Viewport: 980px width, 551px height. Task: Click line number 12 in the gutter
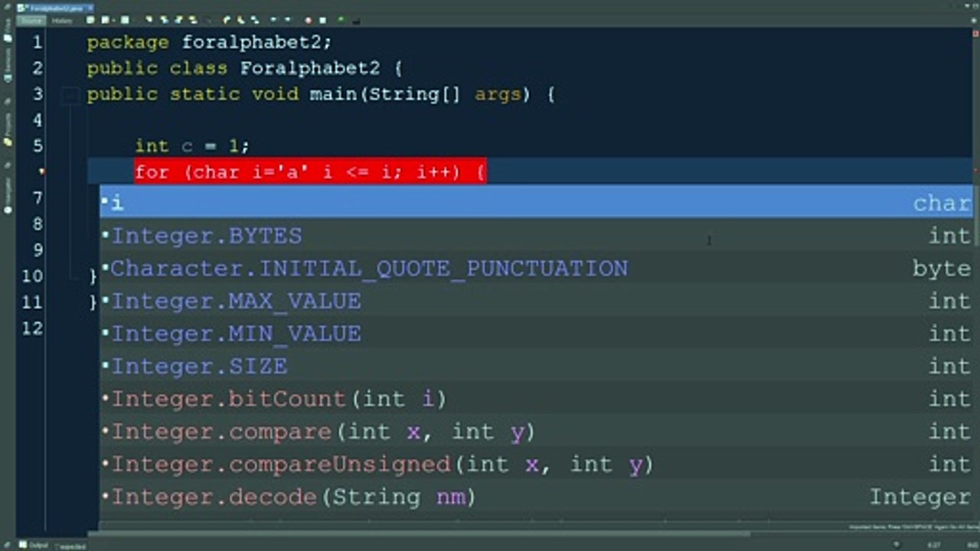click(x=33, y=328)
